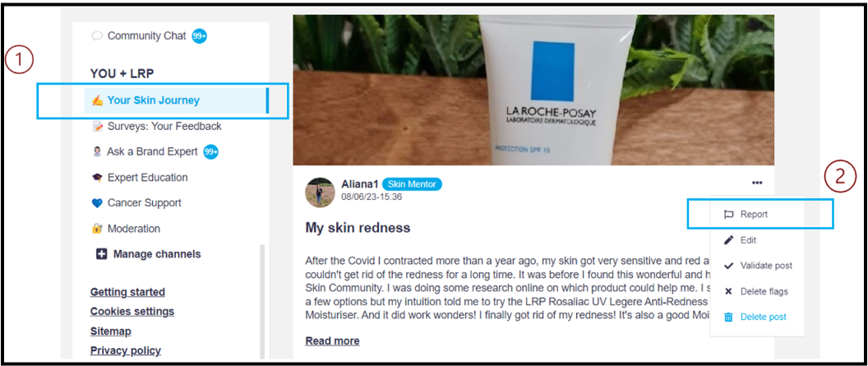Click the Delete flags X icon
868x366 pixels.
pos(728,291)
